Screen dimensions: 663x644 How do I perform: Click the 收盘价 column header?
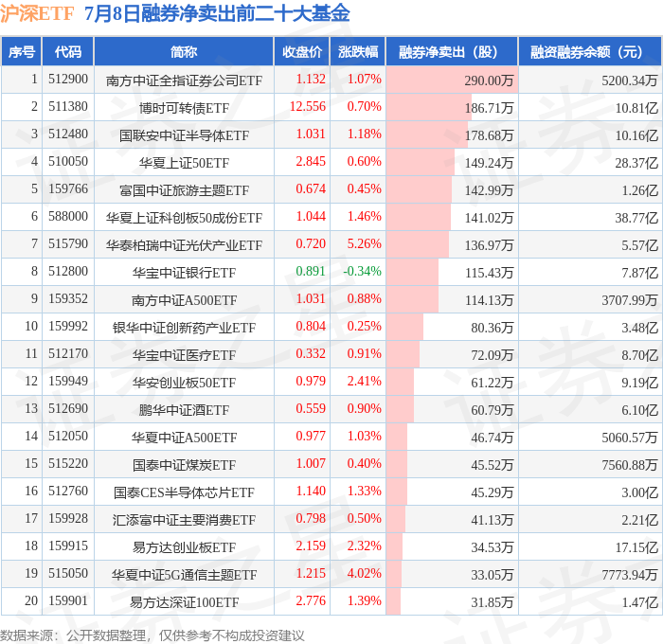(302, 52)
